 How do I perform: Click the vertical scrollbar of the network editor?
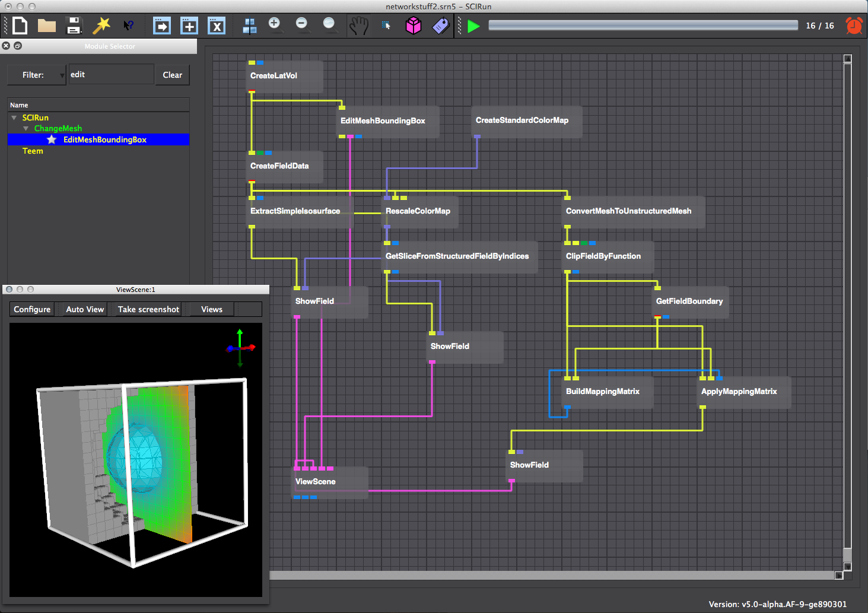click(848, 313)
